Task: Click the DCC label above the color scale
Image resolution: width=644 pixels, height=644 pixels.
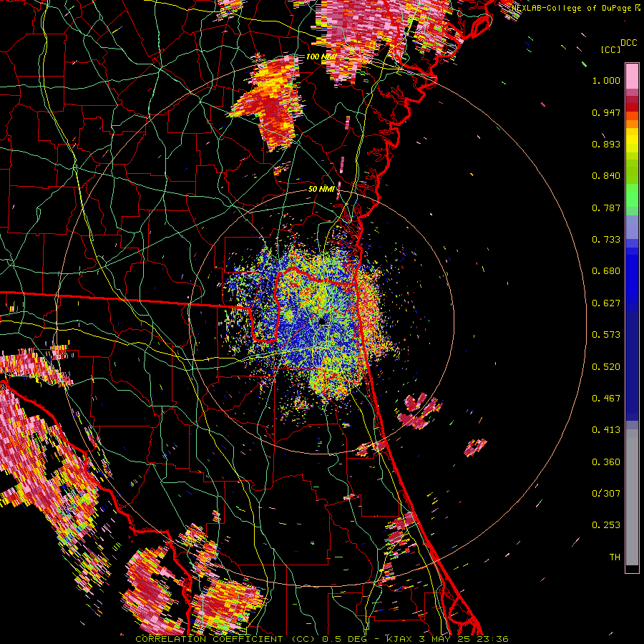Action: [x=628, y=43]
